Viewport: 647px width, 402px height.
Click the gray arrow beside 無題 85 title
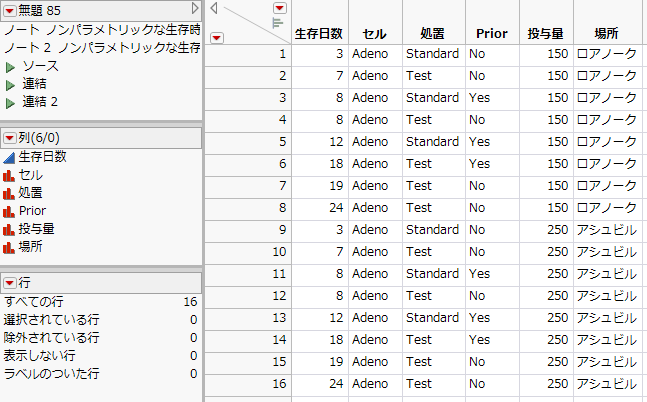click(196, 9)
